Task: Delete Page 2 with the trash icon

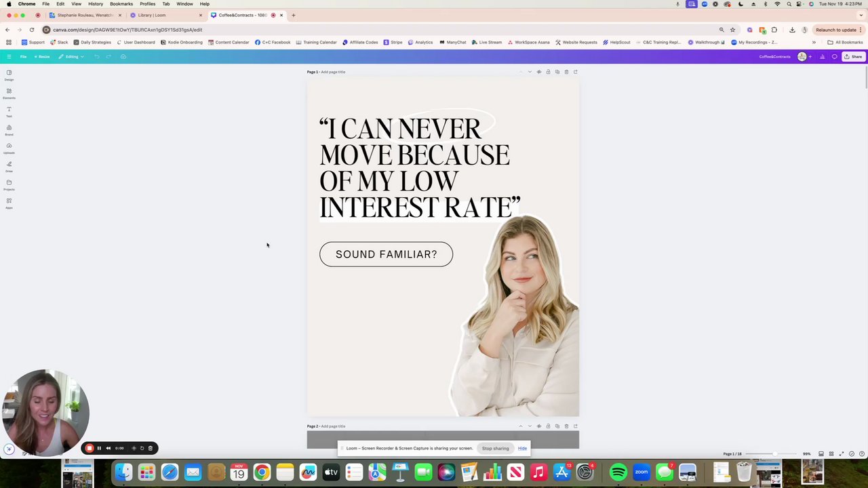Action: click(x=566, y=426)
